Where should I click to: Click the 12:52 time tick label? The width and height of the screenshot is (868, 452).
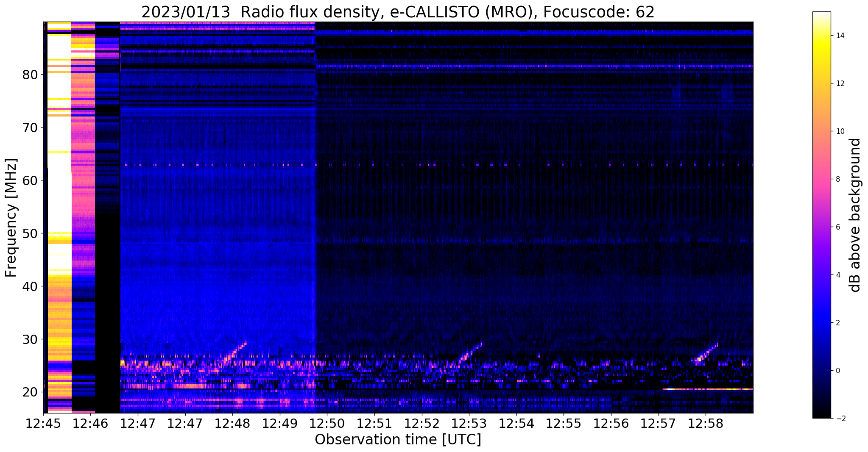422,424
